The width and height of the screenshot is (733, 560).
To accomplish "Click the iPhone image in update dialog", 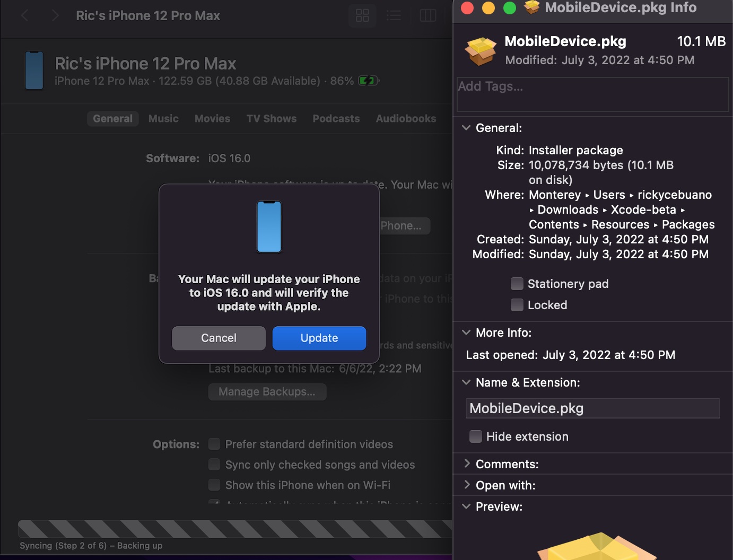I will coord(269,227).
